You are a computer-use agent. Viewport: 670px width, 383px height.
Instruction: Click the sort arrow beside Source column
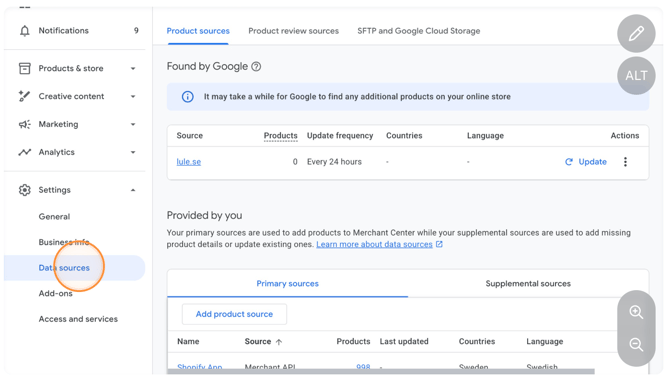pos(279,342)
